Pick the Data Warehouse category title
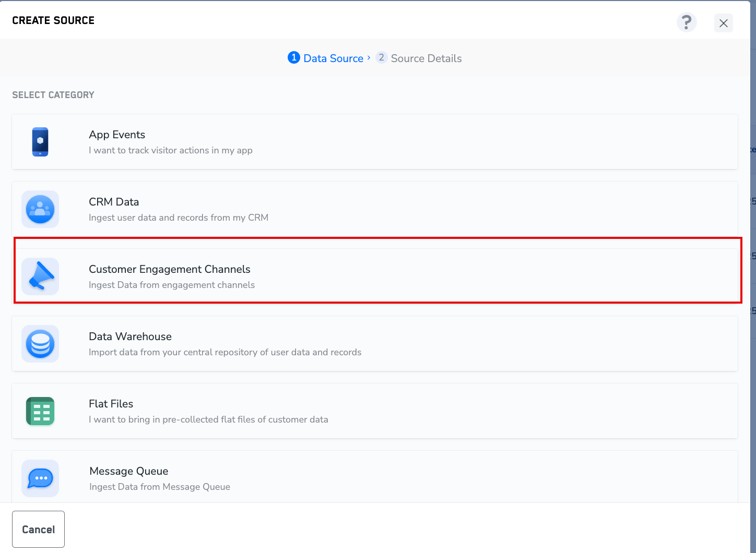Image resolution: width=756 pixels, height=553 pixels. [130, 336]
